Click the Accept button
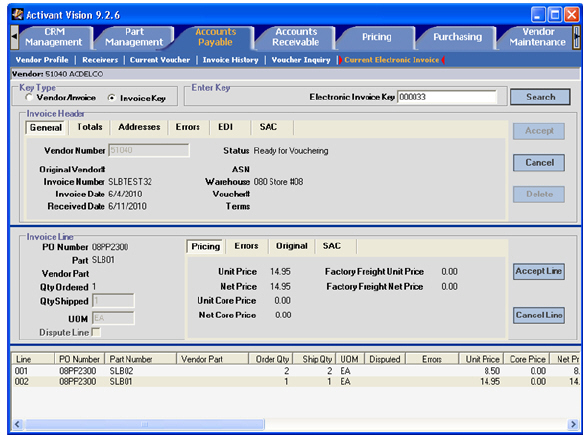This screenshot has width=587, height=444. point(539,131)
